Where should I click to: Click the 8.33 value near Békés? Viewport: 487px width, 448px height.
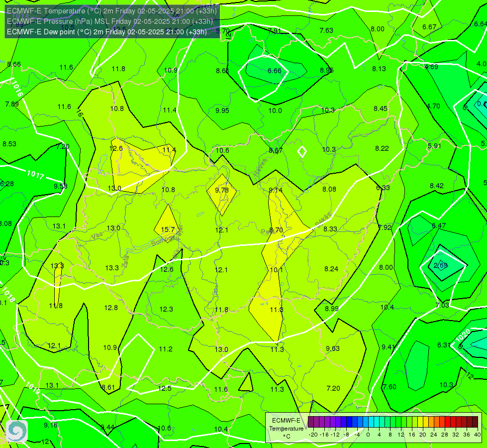click(330, 229)
